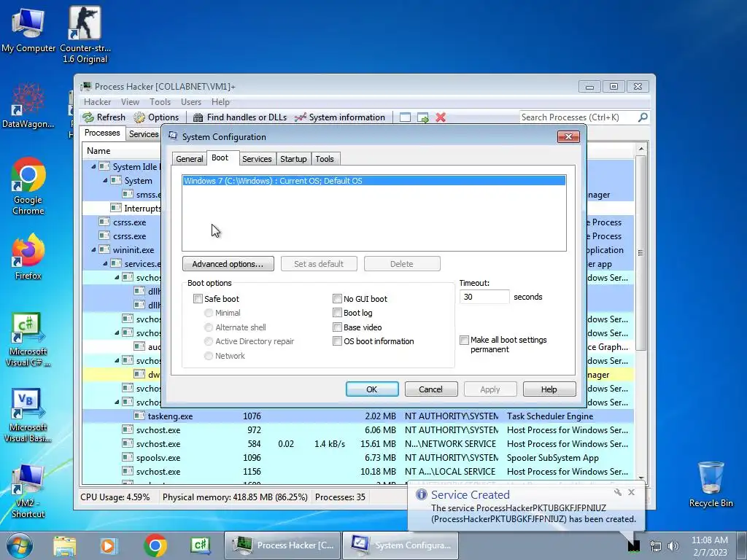Image resolution: width=747 pixels, height=560 pixels.
Task: Click the network tray icon
Action: point(656,546)
